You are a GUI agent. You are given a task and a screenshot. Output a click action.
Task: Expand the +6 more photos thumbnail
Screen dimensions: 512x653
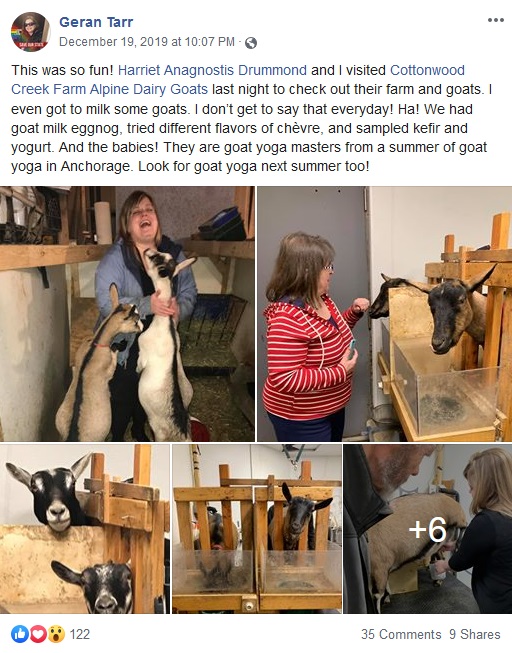[x=428, y=529]
